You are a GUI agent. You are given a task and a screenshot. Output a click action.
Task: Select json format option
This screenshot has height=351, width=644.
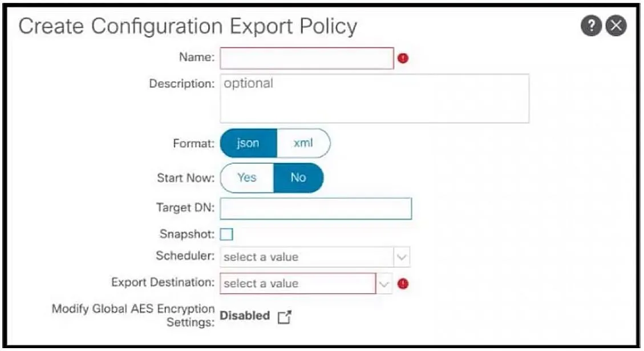tap(249, 143)
